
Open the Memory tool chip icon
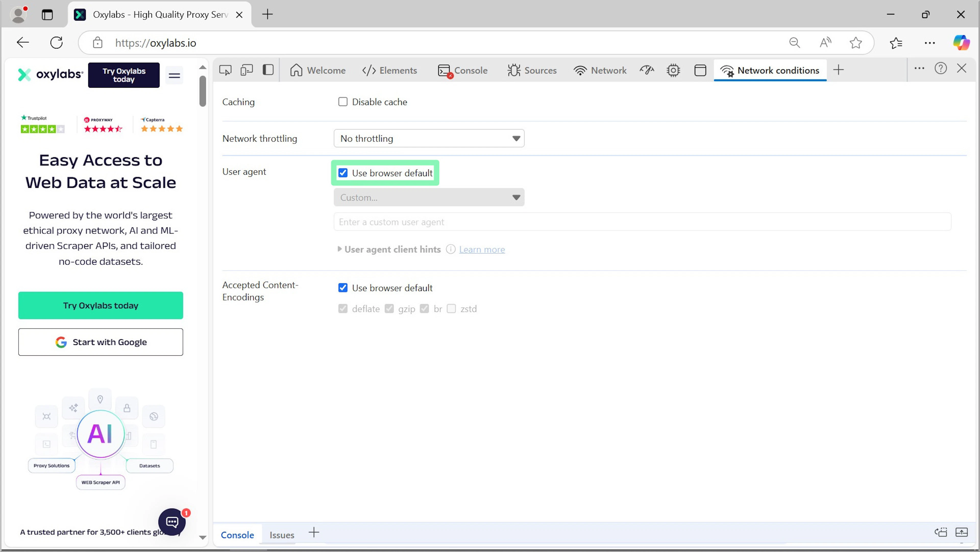[673, 70]
